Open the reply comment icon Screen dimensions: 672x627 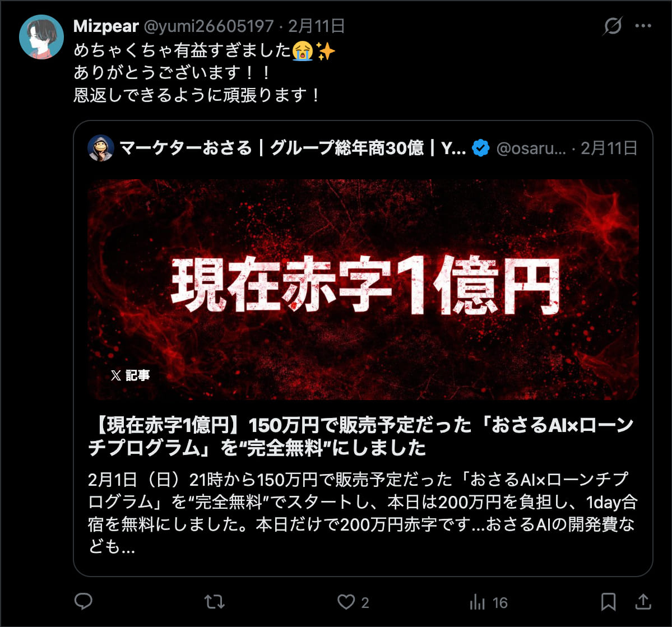coord(83,601)
